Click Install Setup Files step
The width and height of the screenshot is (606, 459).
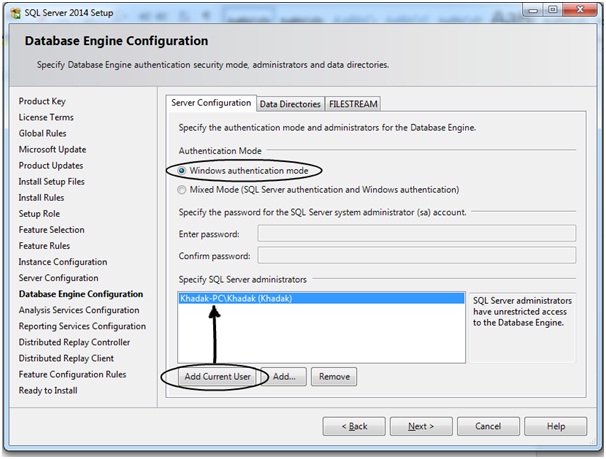pyautogui.click(x=51, y=182)
